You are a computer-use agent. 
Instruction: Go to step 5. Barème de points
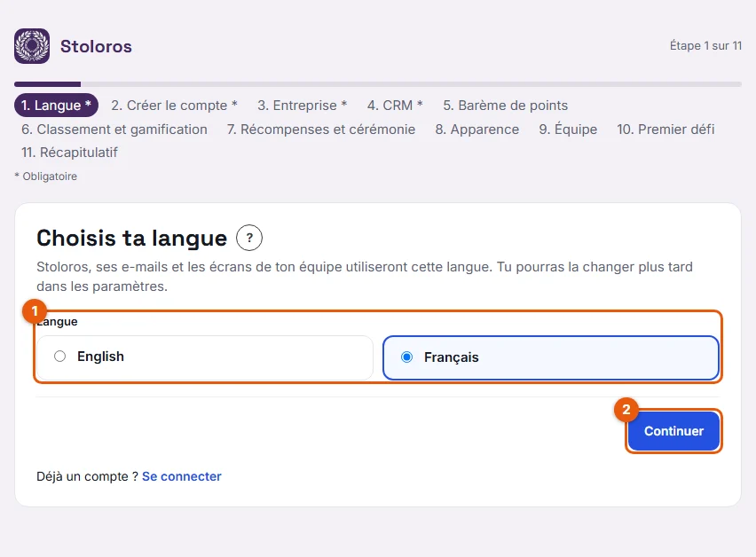(506, 106)
